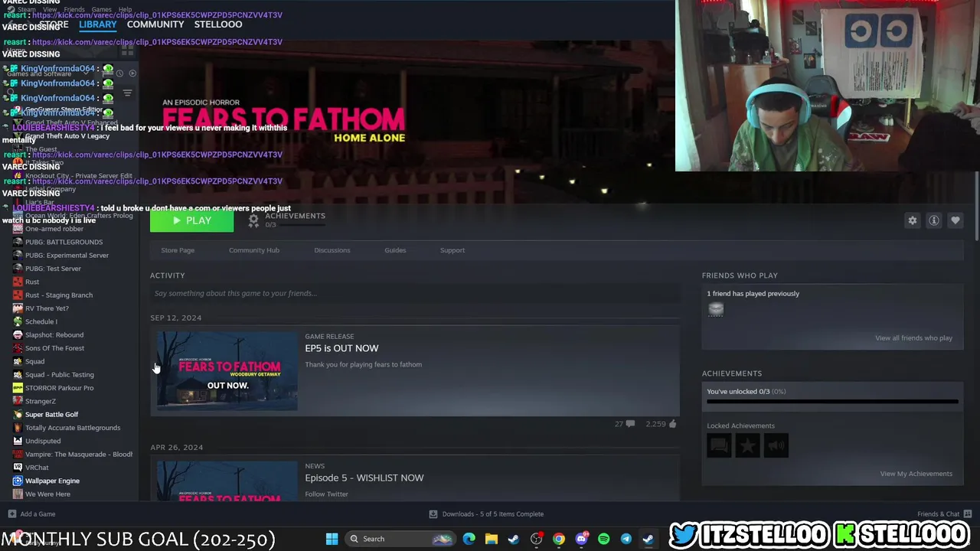Select Squad - Public Testing in library
The height and width of the screenshot is (551, 980).
(x=60, y=374)
